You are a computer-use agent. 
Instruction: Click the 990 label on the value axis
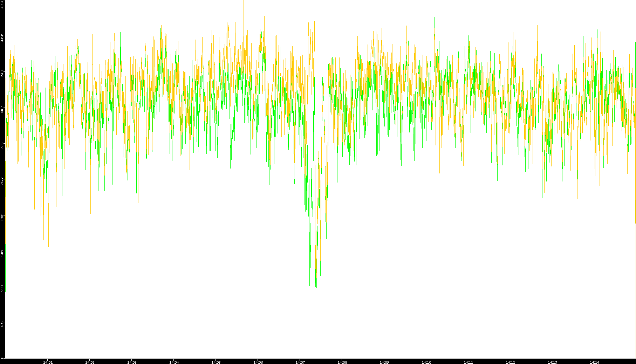click(x=2, y=288)
